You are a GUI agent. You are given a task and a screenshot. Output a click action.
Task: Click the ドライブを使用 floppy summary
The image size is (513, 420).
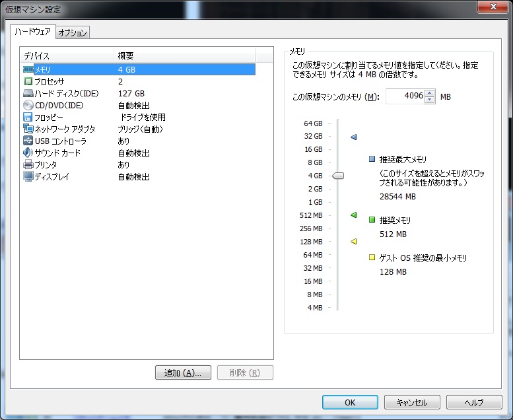(143, 117)
